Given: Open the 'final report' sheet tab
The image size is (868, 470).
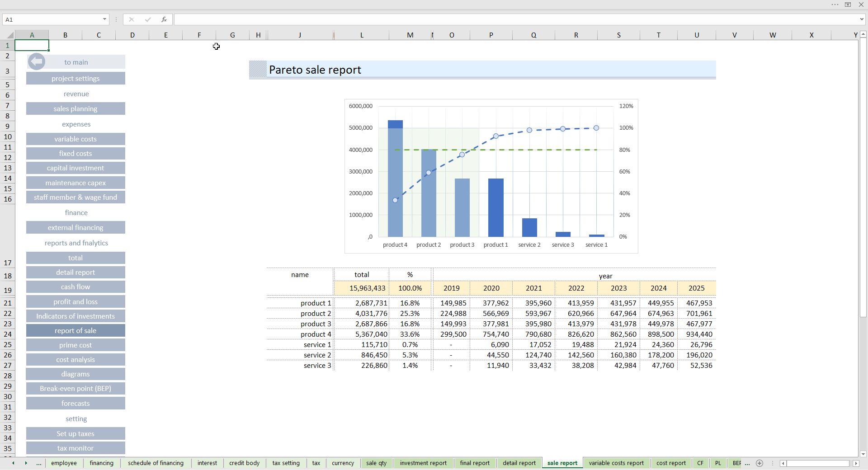Looking at the screenshot, I should tap(475, 463).
